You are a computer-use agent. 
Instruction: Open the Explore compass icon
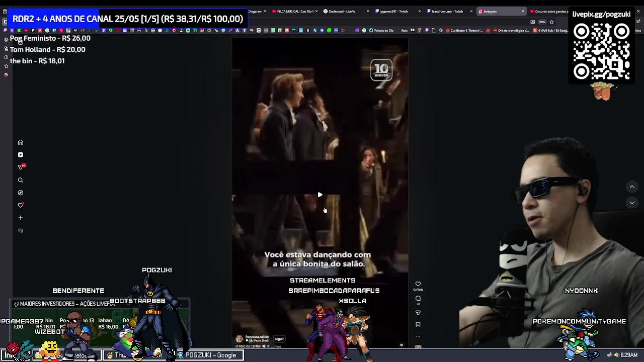21,193
